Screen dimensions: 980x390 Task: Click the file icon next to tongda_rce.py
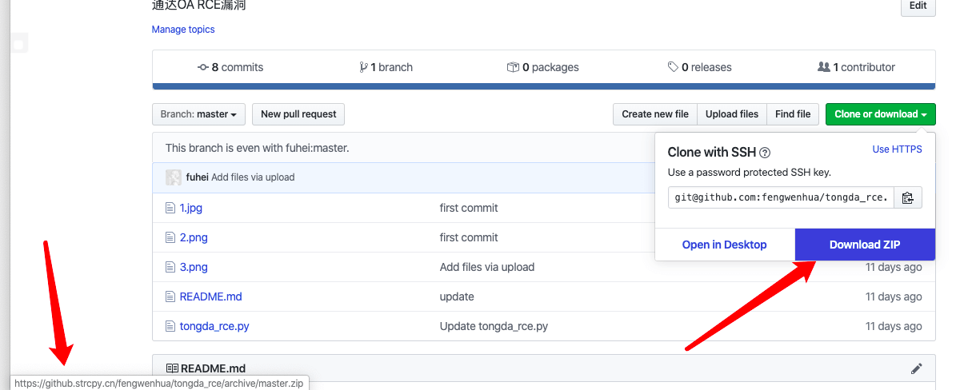pos(170,326)
